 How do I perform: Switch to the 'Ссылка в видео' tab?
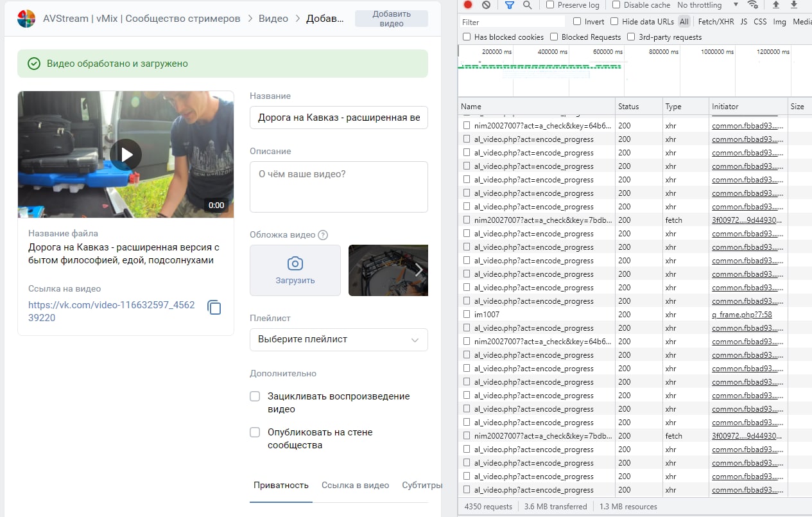click(x=355, y=486)
